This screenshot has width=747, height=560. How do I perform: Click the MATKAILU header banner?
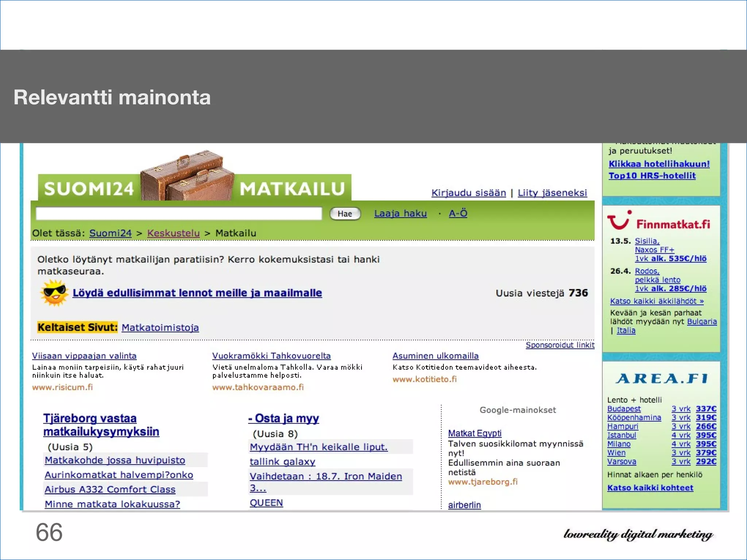pyautogui.click(x=292, y=188)
